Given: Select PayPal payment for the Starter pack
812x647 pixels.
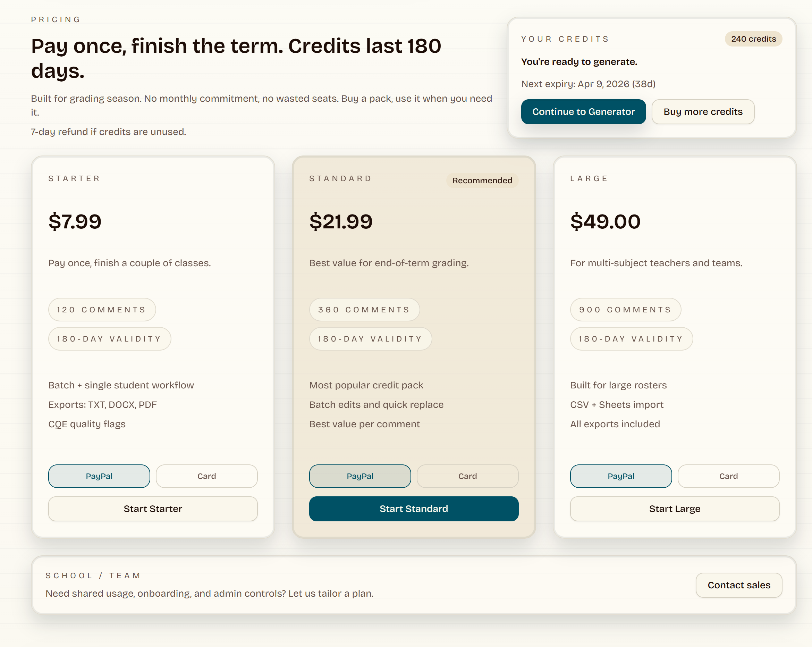Looking at the screenshot, I should 99,476.
